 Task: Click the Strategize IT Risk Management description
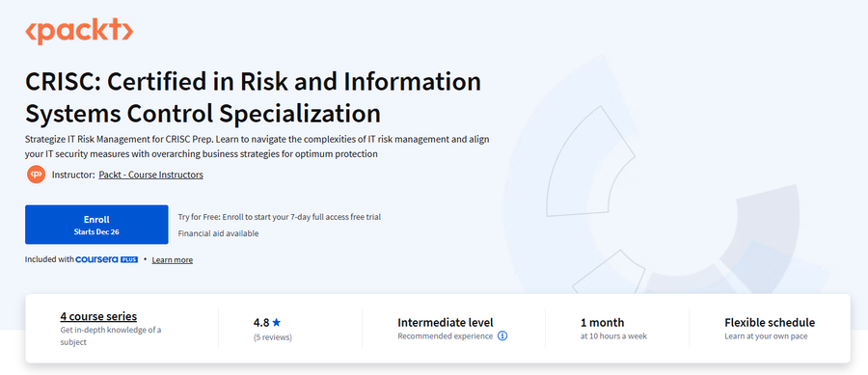point(258,147)
